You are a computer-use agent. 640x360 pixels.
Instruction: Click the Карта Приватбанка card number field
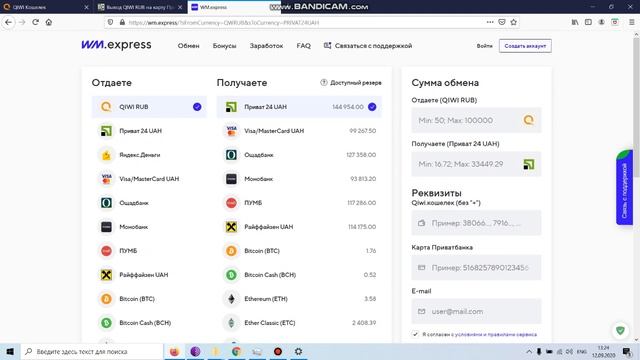476,267
